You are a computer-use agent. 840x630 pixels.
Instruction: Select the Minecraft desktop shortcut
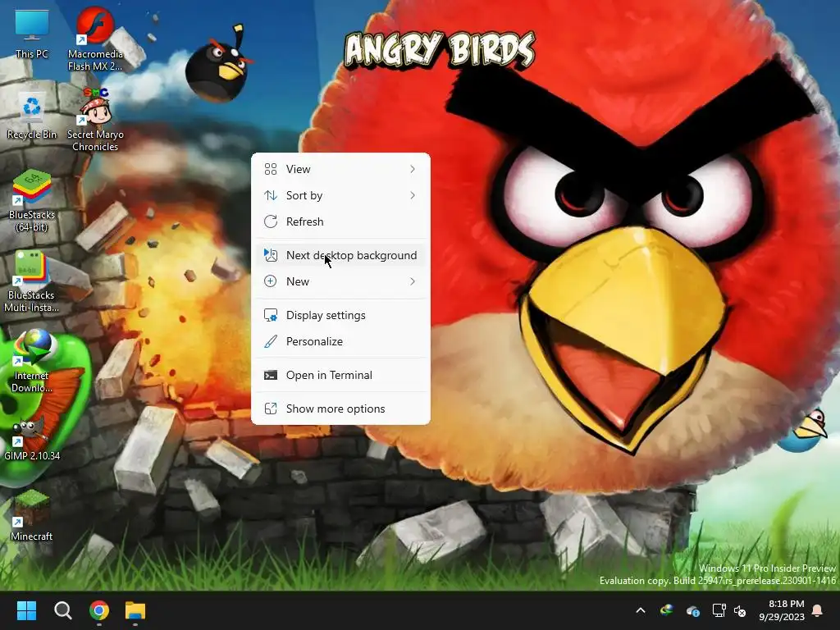tap(32, 515)
